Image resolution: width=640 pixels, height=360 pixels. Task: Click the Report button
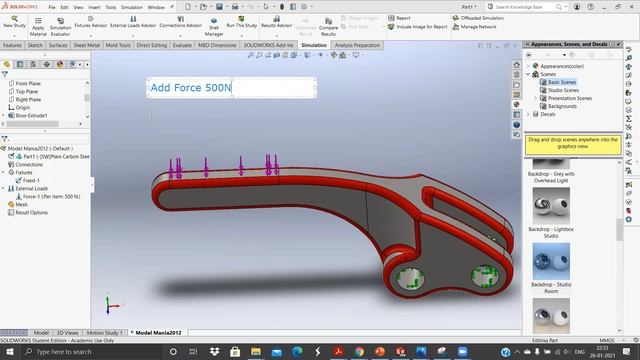pos(399,18)
